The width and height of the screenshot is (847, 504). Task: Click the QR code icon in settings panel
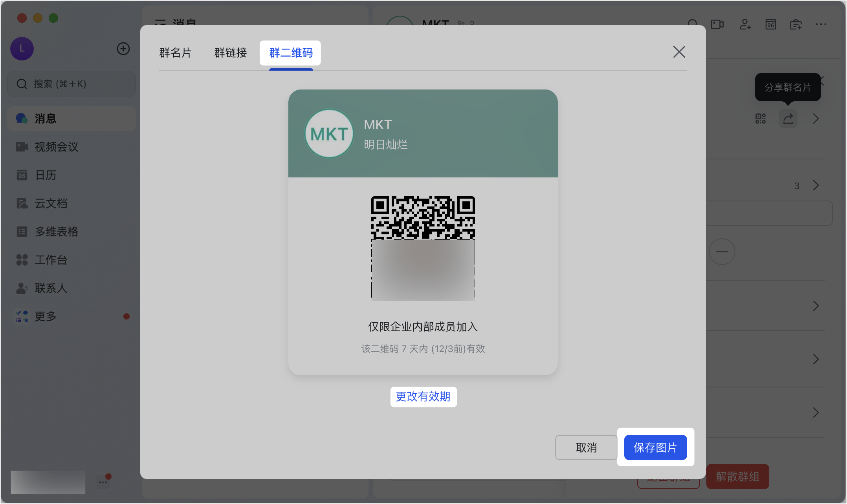coord(761,119)
